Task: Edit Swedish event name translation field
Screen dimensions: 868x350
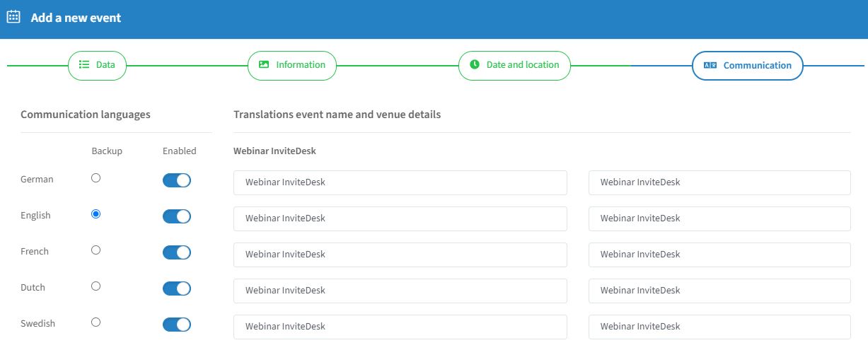Action: pyautogui.click(x=400, y=327)
